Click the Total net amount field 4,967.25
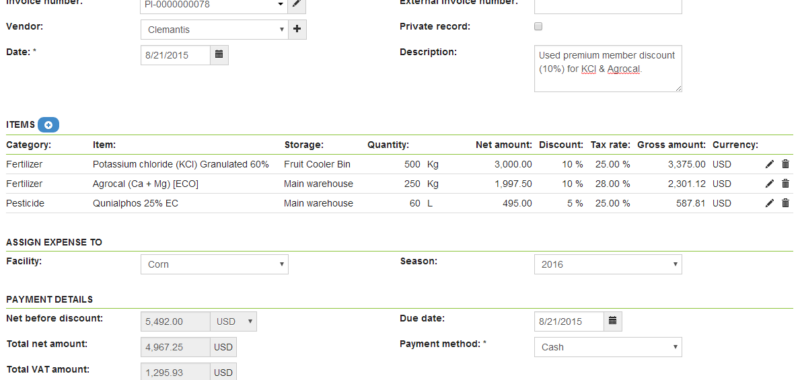 pyautogui.click(x=176, y=347)
